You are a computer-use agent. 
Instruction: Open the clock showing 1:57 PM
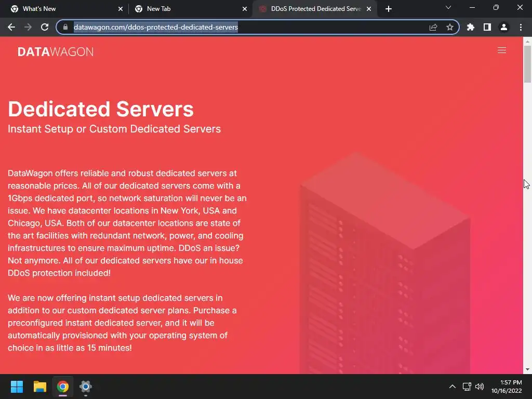(507, 387)
